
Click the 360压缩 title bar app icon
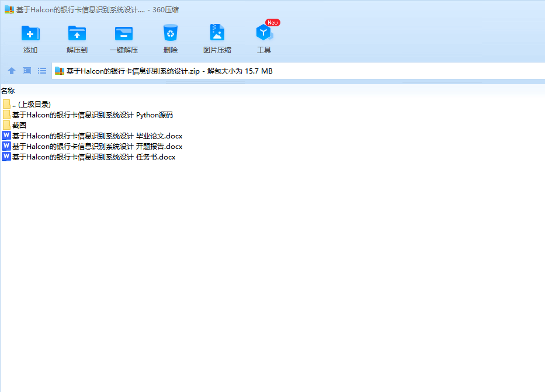coord(9,10)
